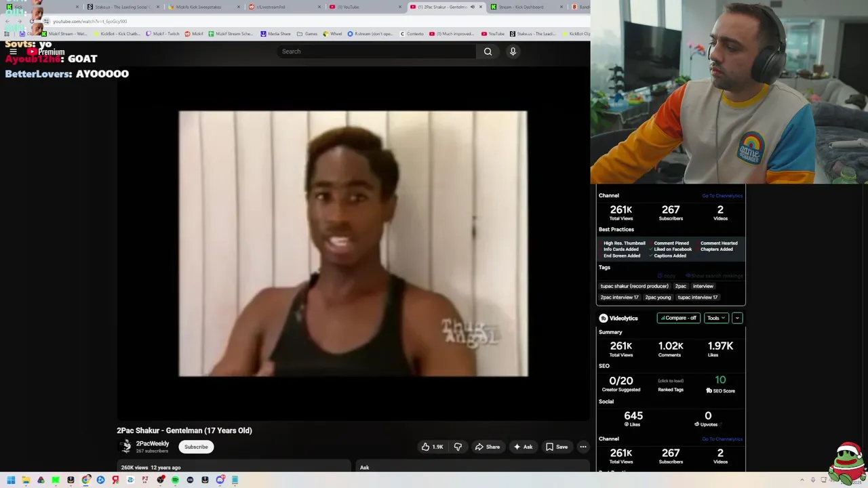Click the Chapters Added practice item
868x488 pixels.
(716, 249)
